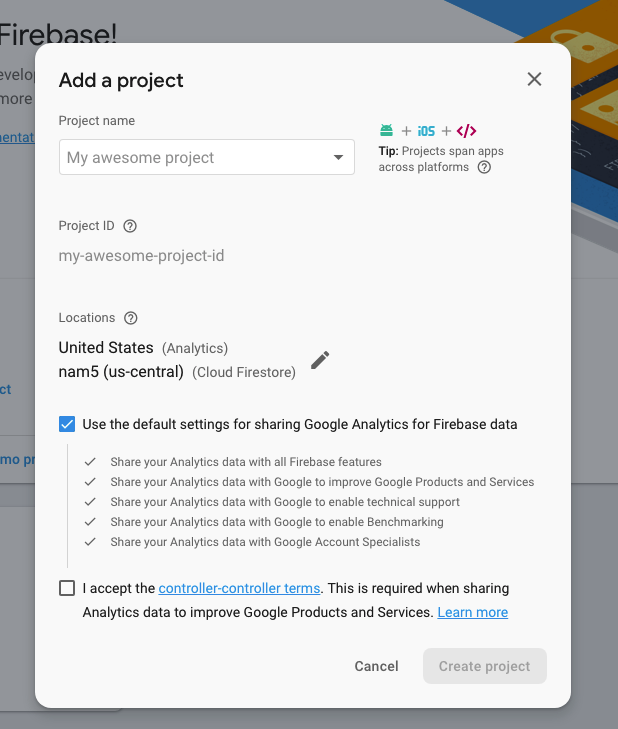
Task: Edit locations with the pencil icon
Action: tap(320, 360)
